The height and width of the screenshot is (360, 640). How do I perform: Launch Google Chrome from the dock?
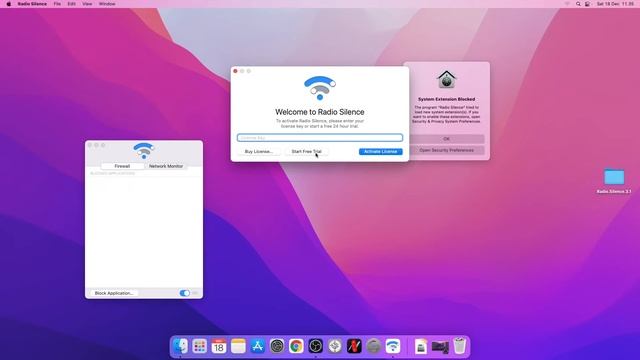pyautogui.click(x=296, y=346)
